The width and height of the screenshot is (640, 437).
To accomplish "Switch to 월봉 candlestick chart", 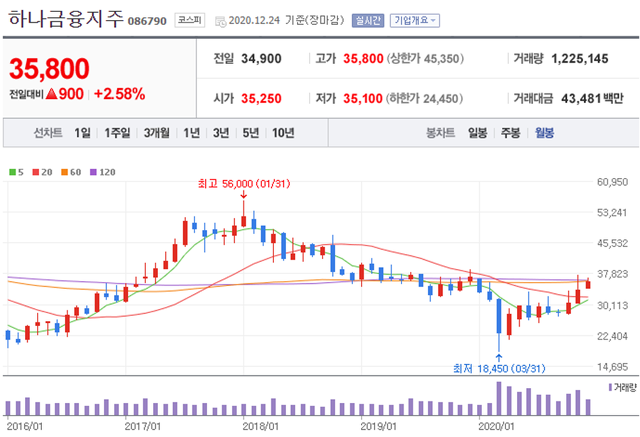I will click(544, 133).
